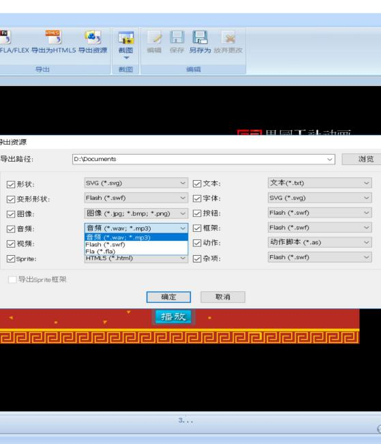Click the Export to HTML5 icon
Image resolution: width=381 pixels, height=444 pixels.
click(x=54, y=38)
